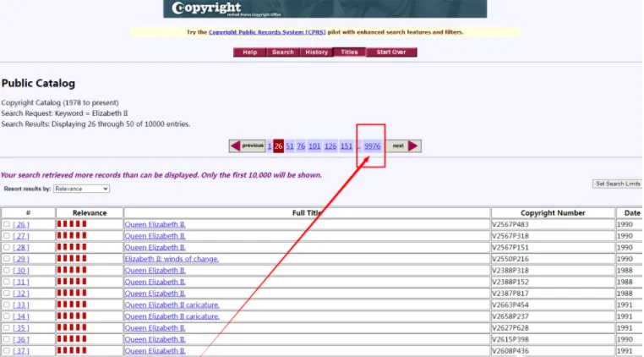Go to results page starting at 151

(x=347, y=146)
